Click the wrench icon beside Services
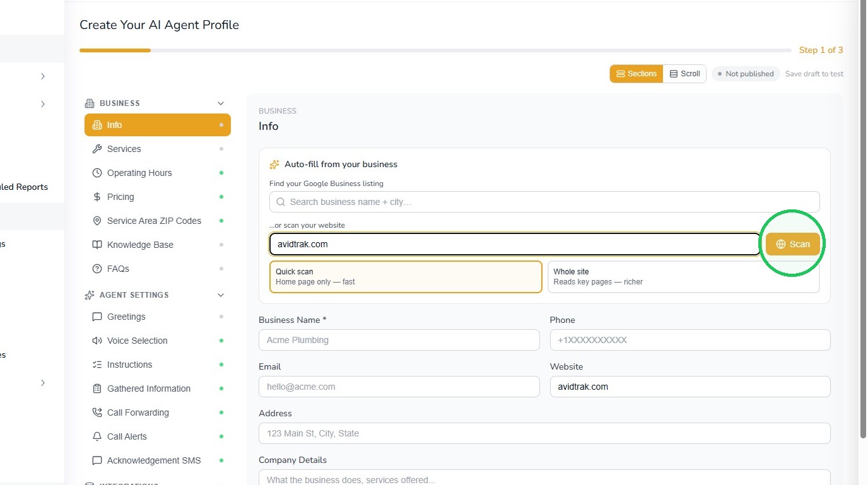Viewport: 868px width, 485px height. [x=97, y=149]
